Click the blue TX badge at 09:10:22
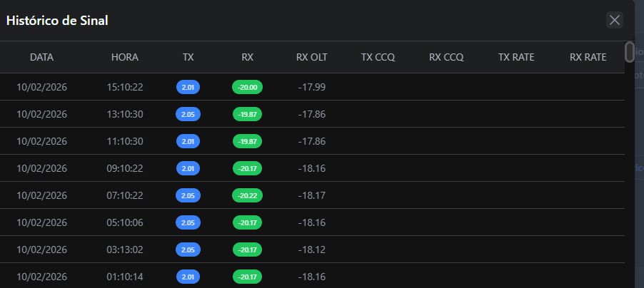 point(188,168)
